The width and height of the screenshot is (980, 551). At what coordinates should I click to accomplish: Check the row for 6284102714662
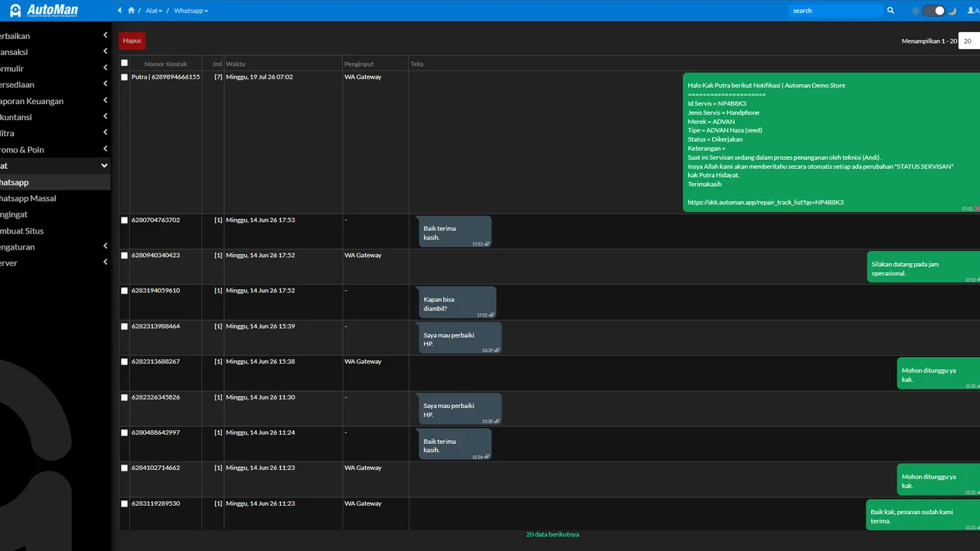[125, 468]
